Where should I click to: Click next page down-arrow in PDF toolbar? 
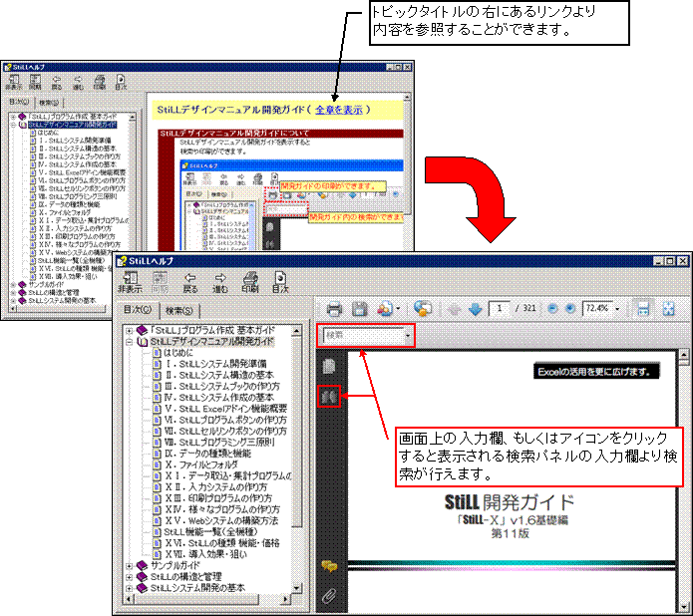tap(475, 309)
